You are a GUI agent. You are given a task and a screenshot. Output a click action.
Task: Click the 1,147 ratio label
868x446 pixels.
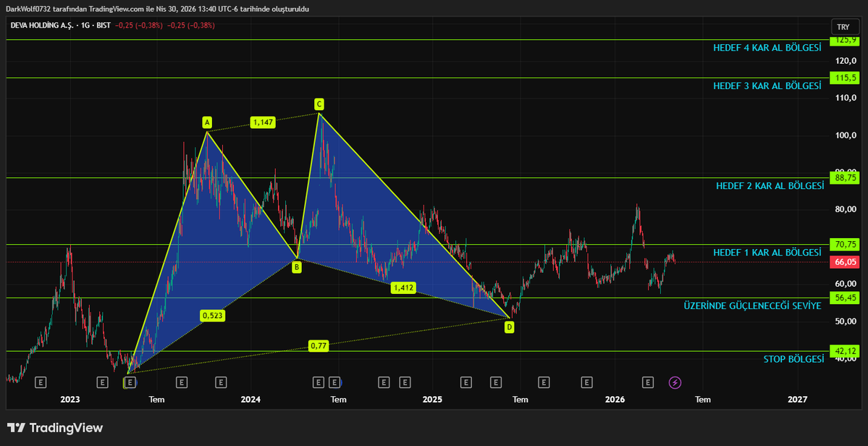click(262, 122)
